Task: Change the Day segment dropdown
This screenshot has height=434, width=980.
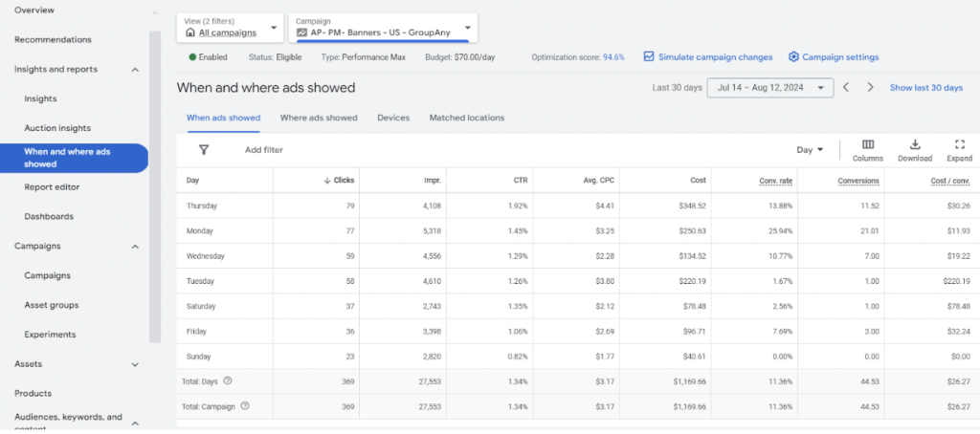Action: coord(810,150)
